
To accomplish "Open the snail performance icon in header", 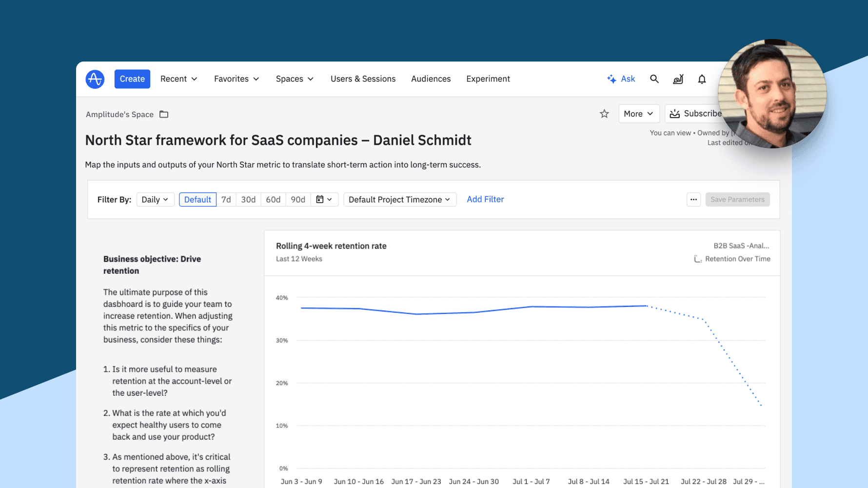I will point(678,79).
